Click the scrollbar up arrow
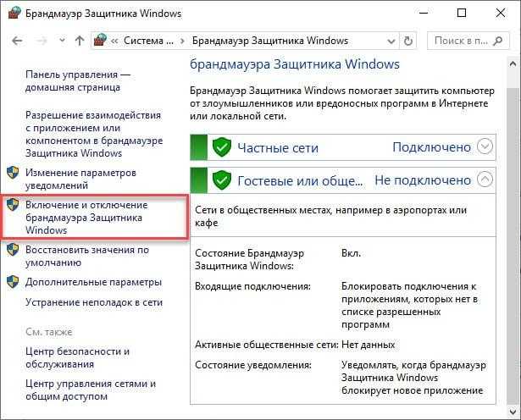Screen dimensions: 521x420 pos(513,64)
